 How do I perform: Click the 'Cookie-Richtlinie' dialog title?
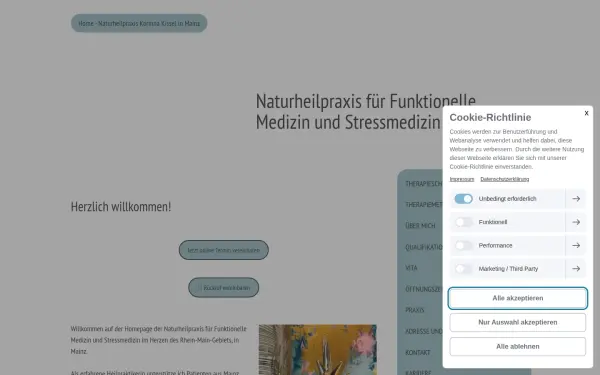click(x=490, y=117)
